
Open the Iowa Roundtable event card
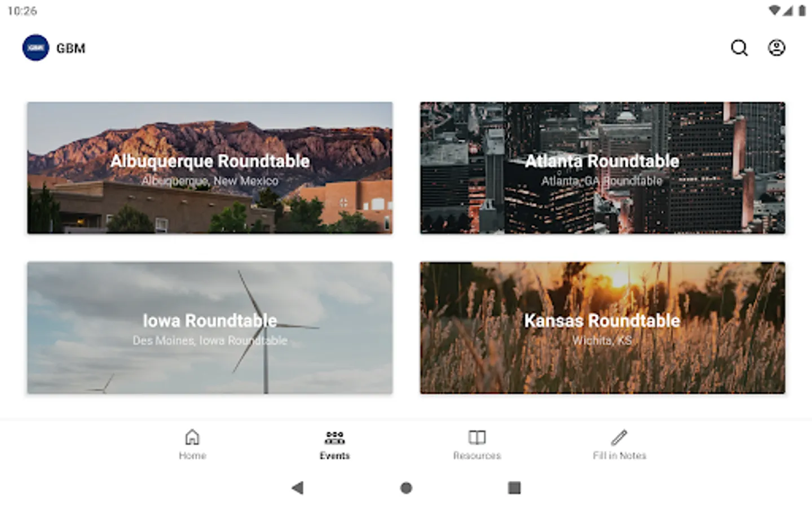click(x=210, y=327)
